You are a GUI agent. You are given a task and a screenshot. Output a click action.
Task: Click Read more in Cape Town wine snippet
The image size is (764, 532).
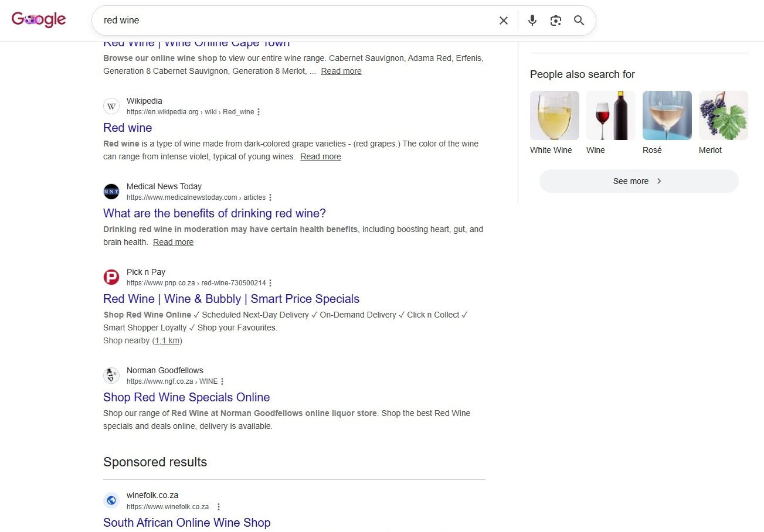pyautogui.click(x=341, y=71)
